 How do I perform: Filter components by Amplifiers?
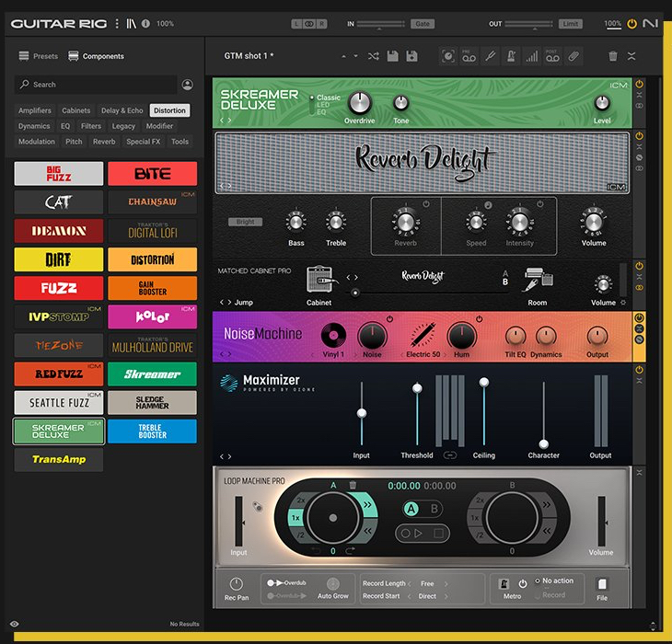(35, 110)
